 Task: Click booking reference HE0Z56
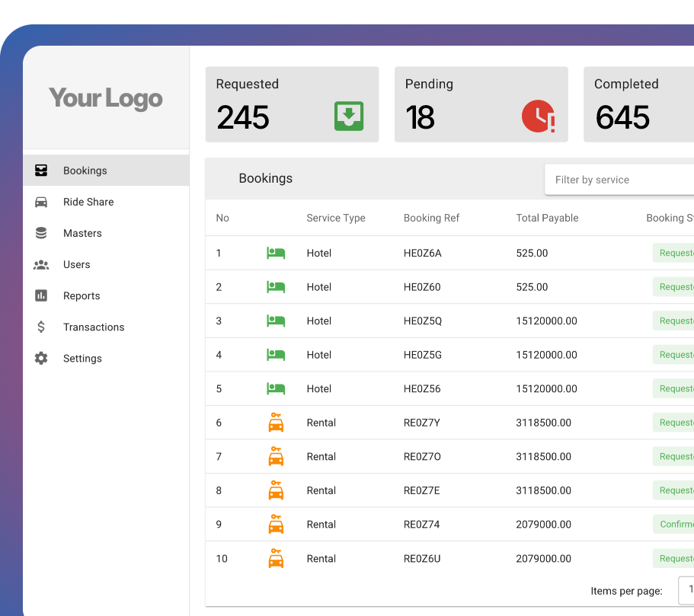pyautogui.click(x=422, y=389)
